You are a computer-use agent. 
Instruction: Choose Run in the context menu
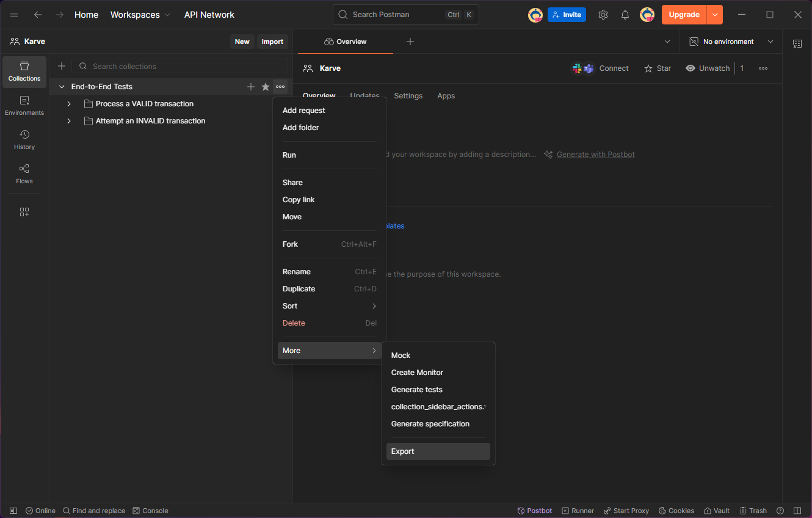330,155
